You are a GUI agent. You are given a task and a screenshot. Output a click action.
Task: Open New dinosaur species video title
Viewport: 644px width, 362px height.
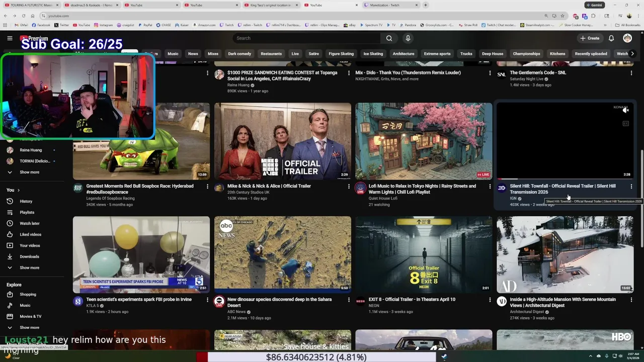point(279,302)
